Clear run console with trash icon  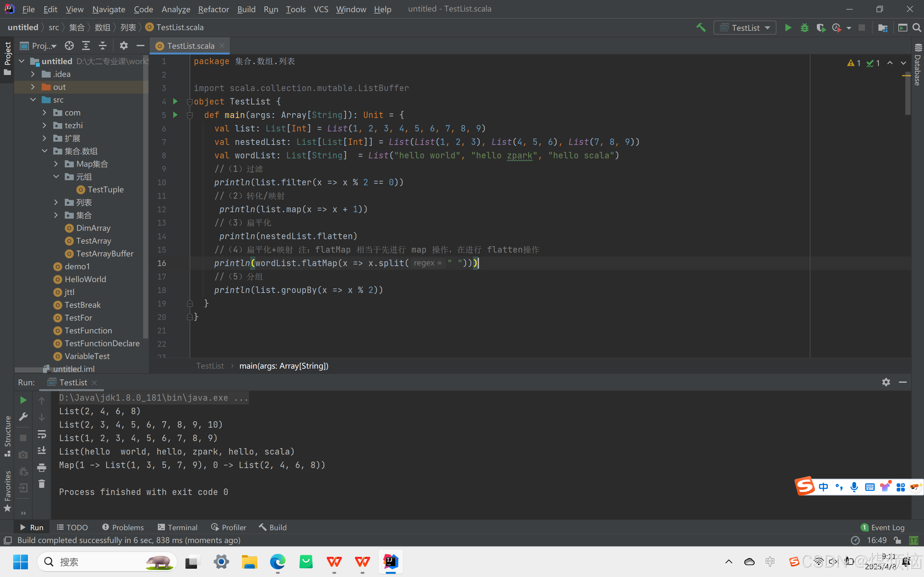[42, 484]
